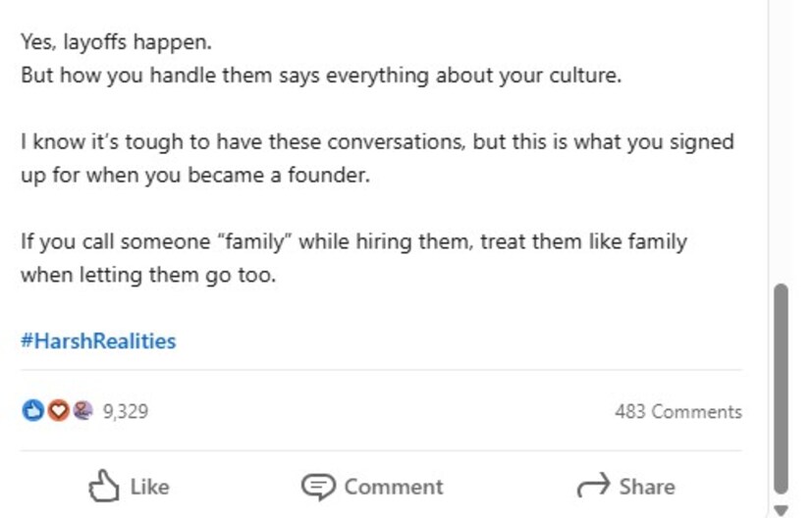
Task: Click the line "when letting them go too."
Action: pos(147,275)
